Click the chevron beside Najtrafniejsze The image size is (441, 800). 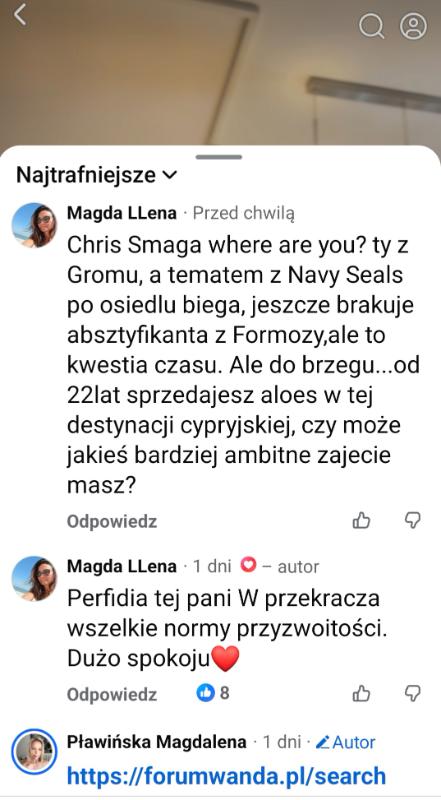pyautogui.click(x=169, y=176)
